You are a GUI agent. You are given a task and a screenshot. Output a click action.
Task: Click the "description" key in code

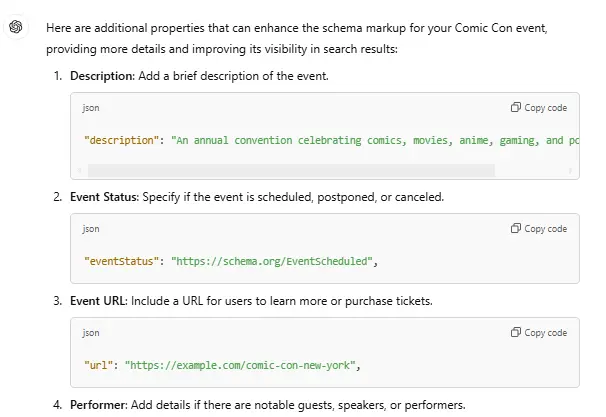[122, 141]
